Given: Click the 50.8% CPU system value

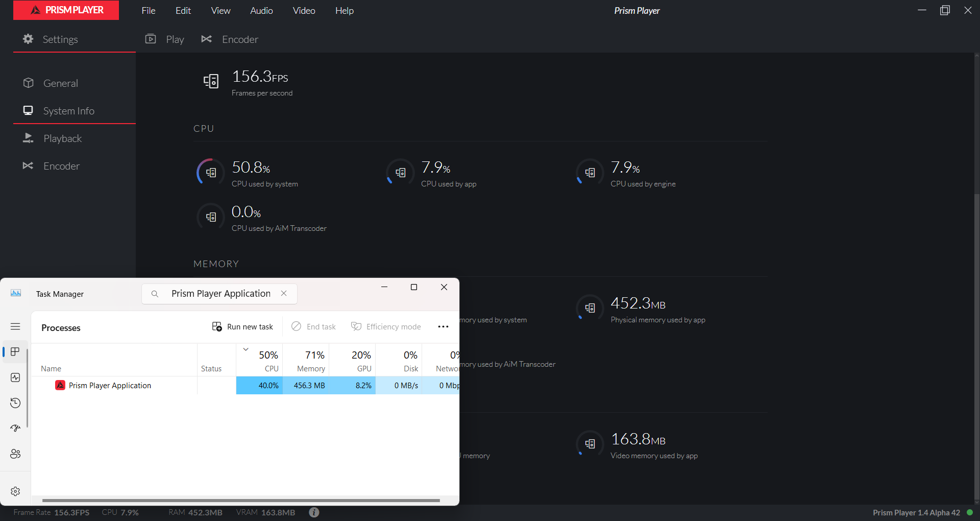Looking at the screenshot, I should [x=251, y=168].
